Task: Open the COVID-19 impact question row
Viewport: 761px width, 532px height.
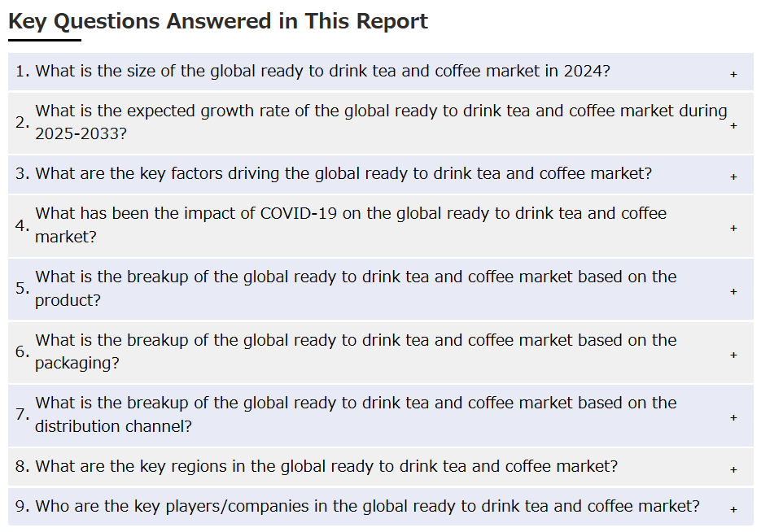Action: 381,225
